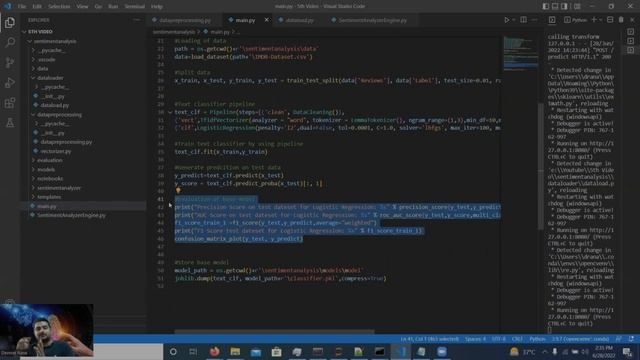
Task: Expand the notebooks folder
Action: coord(83,179)
